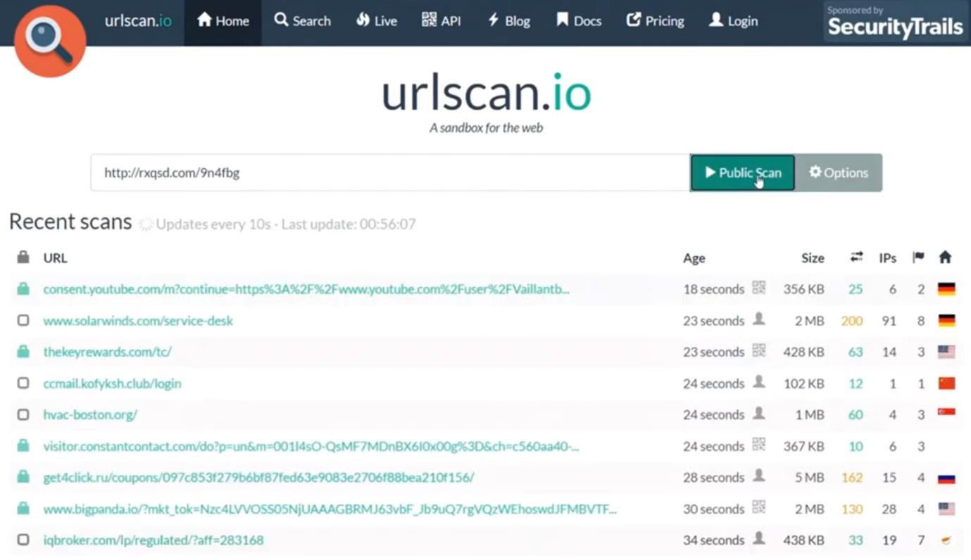Open the Blog page
This screenshot has width=971, height=560.
(x=508, y=20)
